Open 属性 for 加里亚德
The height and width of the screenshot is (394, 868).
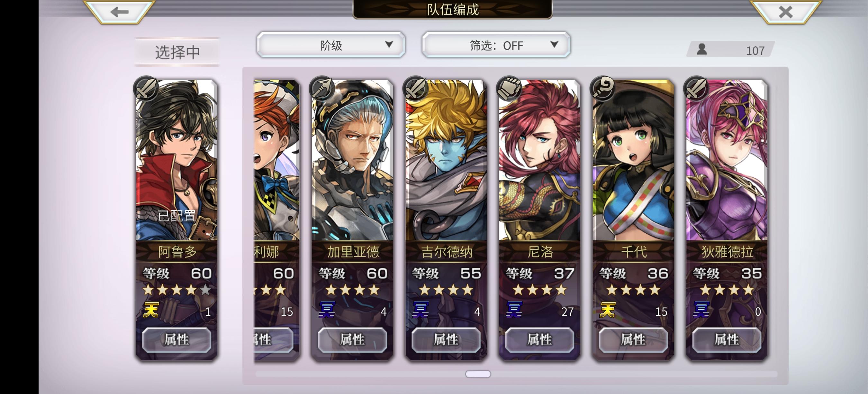pyautogui.click(x=352, y=340)
